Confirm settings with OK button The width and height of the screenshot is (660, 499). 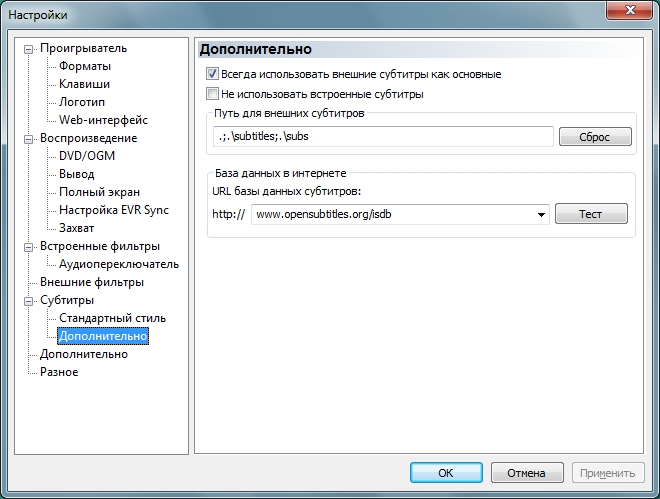[446, 473]
